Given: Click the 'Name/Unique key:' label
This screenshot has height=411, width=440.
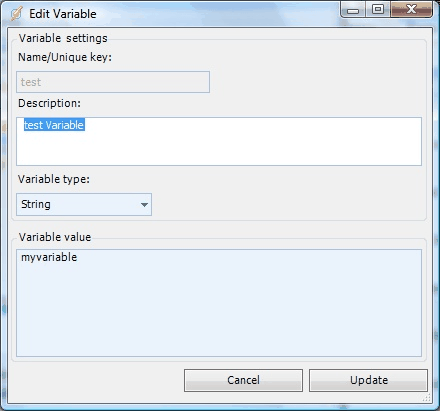Looking at the screenshot, I should click(x=65, y=57).
